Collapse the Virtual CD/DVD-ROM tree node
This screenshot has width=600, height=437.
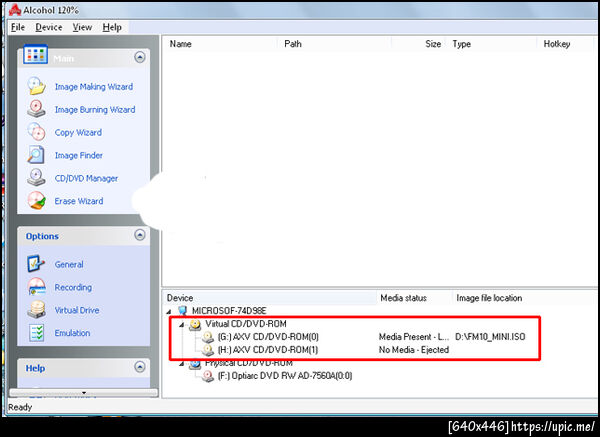(182, 325)
